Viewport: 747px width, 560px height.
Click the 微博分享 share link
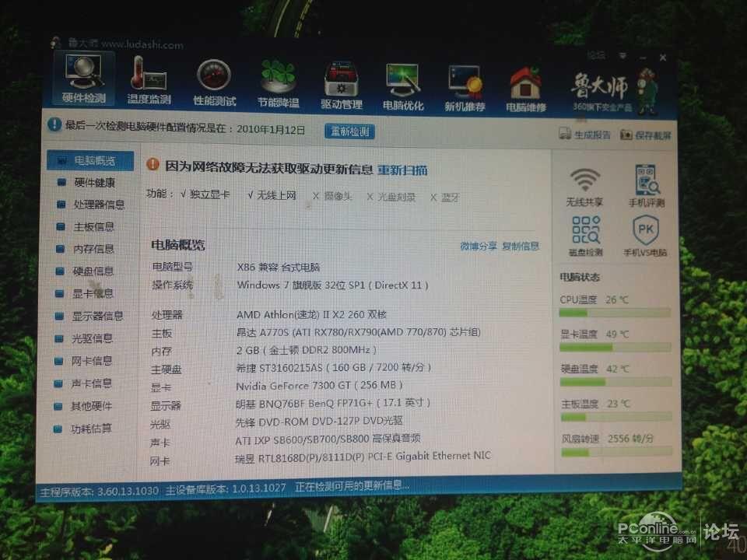pyautogui.click(x=479, y=247)
